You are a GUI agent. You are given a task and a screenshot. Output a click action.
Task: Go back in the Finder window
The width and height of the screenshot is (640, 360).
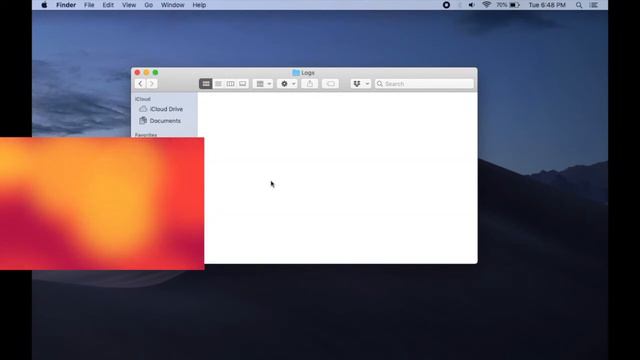[x=140, y=84]
